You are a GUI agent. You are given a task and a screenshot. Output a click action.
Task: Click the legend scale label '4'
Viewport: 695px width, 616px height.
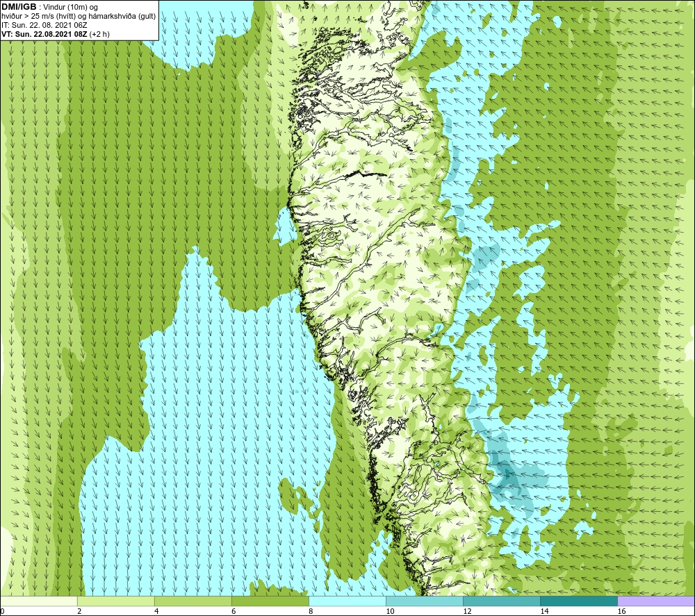coord(156,612)
